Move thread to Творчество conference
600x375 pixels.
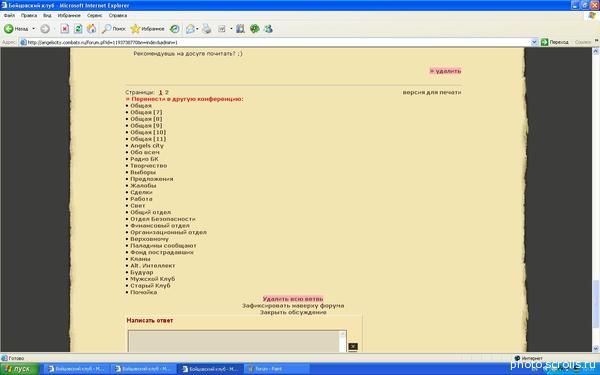pyautogui.click(x=148, y=166)
